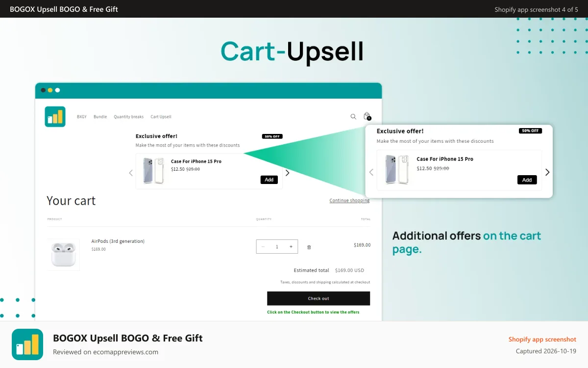
Task: Click the iPhone case image in enlarged card
Action: (397, 170)
